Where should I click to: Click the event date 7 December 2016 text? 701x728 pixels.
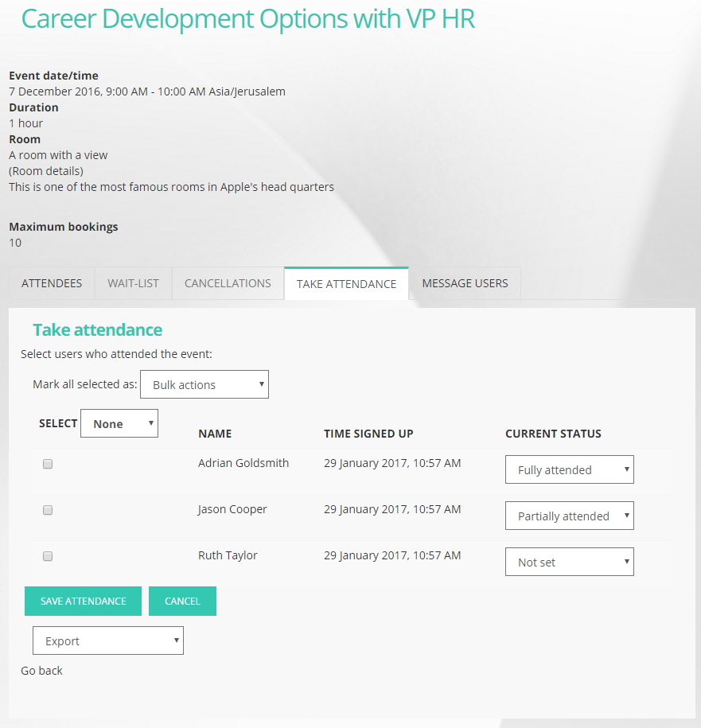point(147,91)
